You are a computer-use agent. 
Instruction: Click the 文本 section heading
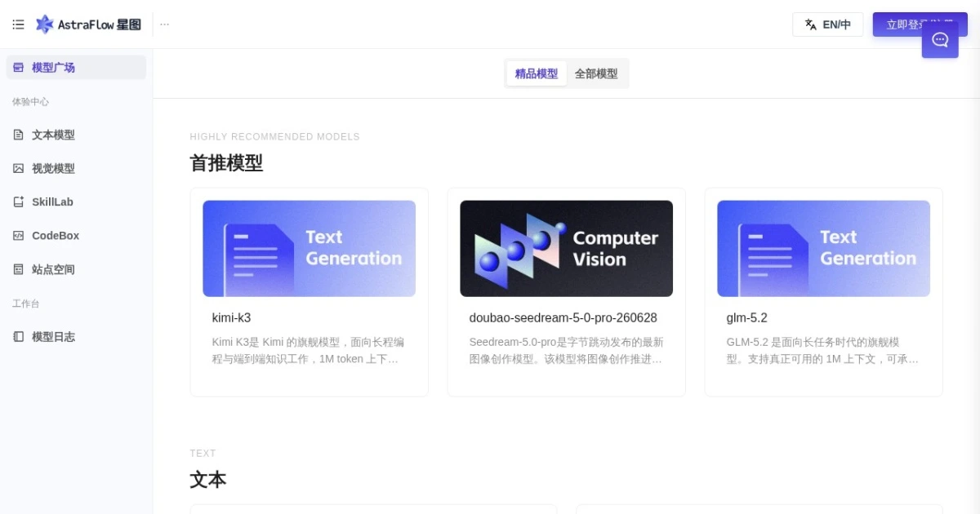208,480
